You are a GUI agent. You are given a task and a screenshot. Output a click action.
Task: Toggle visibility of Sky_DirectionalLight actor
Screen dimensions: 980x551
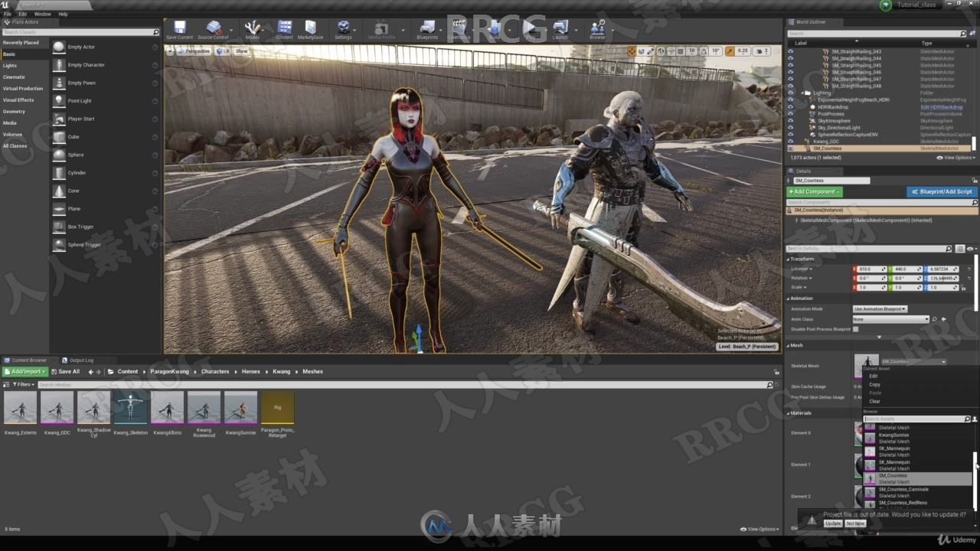pos(791,128)
